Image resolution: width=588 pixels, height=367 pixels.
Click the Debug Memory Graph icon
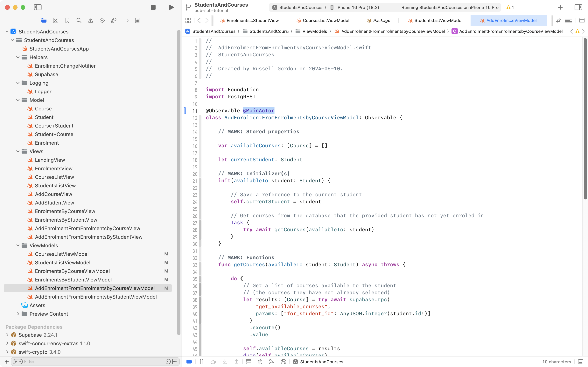(272, 362)
